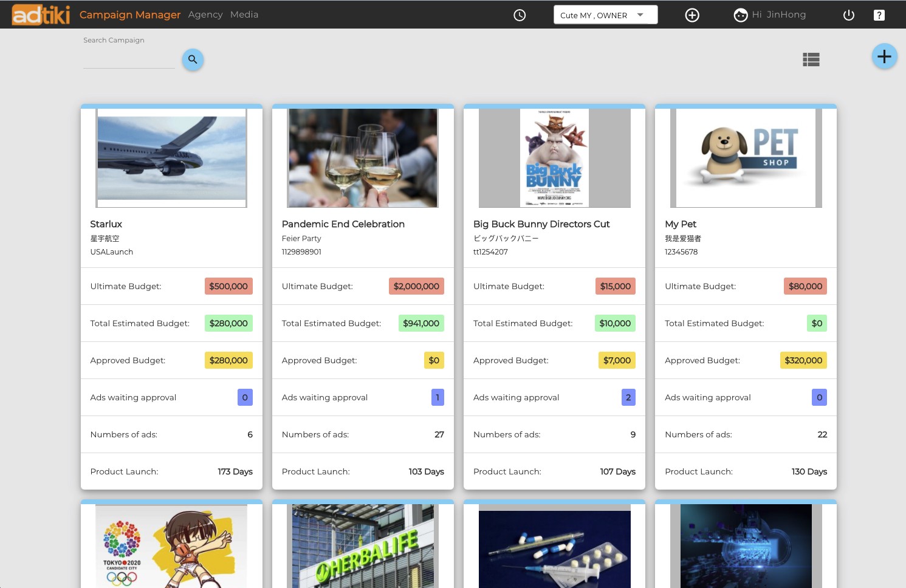Click the $7,000 approved budget badge

click(x=617, y=360)
